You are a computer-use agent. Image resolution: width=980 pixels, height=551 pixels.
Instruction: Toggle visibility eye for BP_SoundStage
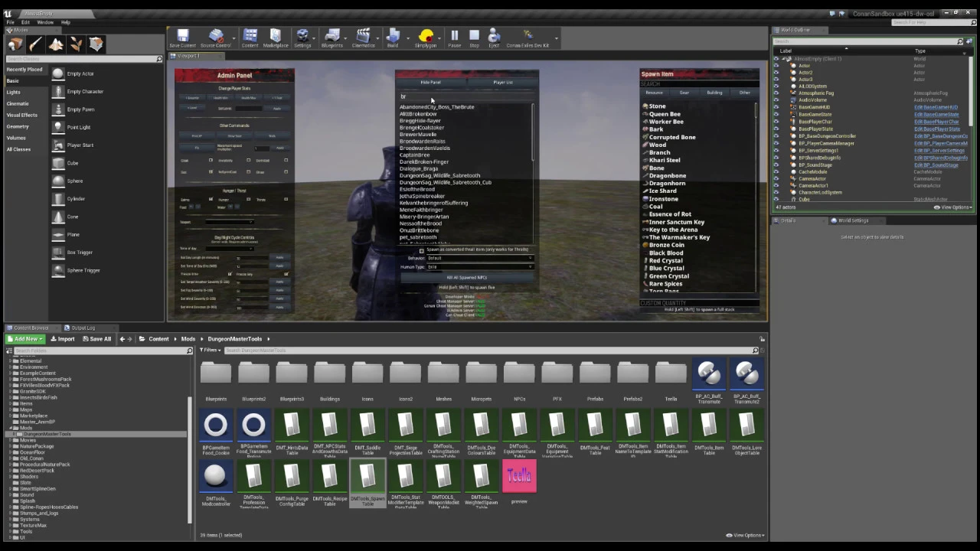[x=776, y=165]
